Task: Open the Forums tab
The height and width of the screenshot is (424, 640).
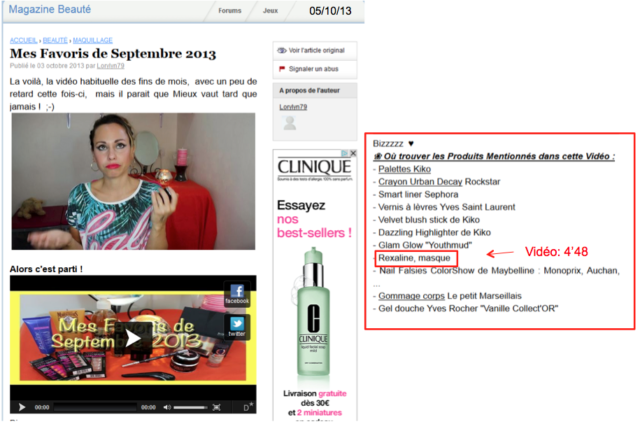Action: 229,11
